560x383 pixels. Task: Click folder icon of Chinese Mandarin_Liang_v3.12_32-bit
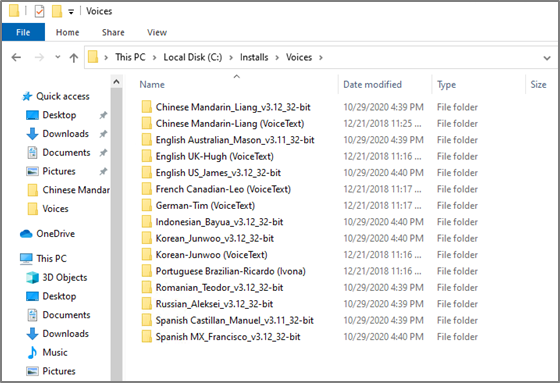point(146,107)
